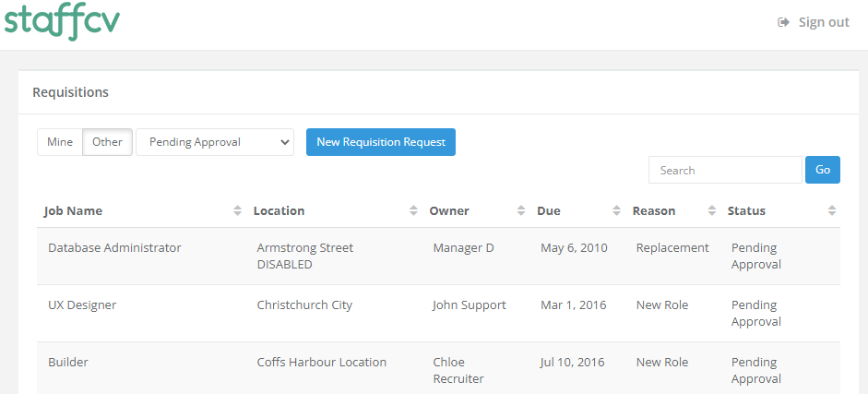Click the Go search button

tap(823, 170)
